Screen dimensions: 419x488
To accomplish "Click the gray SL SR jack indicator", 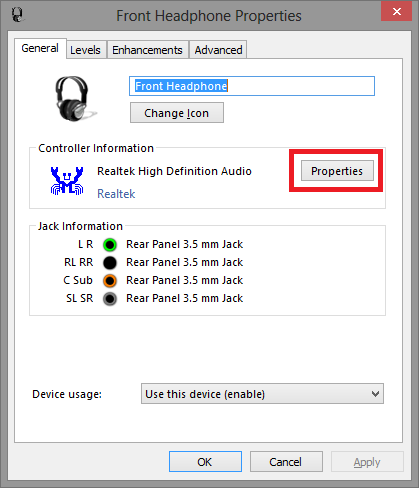I will tap(110, 299).
